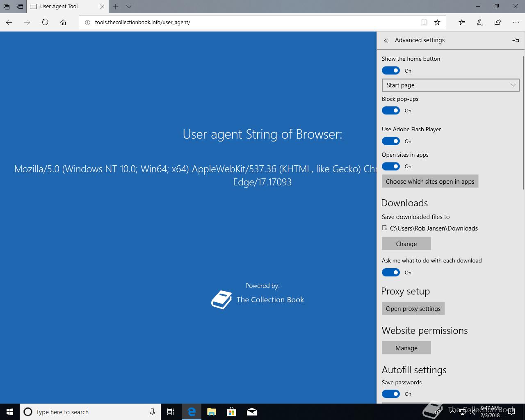Disable the Block pop-ups switch
This screenshot has width=525, height=420.
pos(391,110)
